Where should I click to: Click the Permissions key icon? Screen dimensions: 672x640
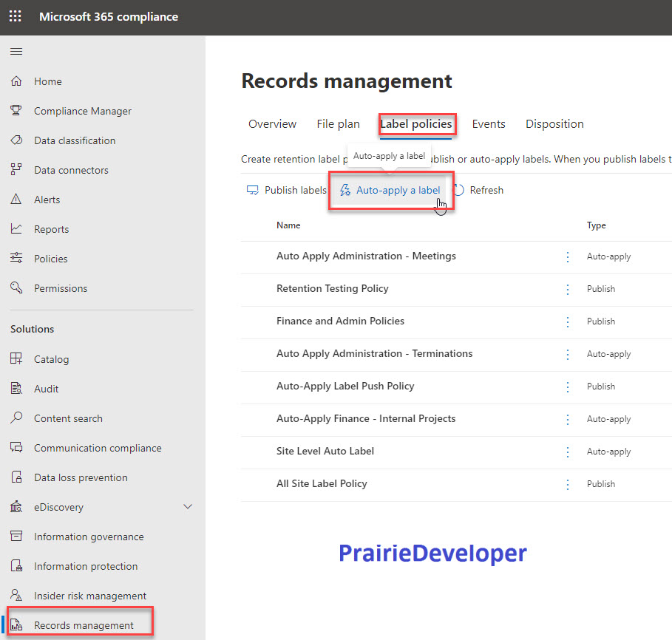(x=16, y=288)
